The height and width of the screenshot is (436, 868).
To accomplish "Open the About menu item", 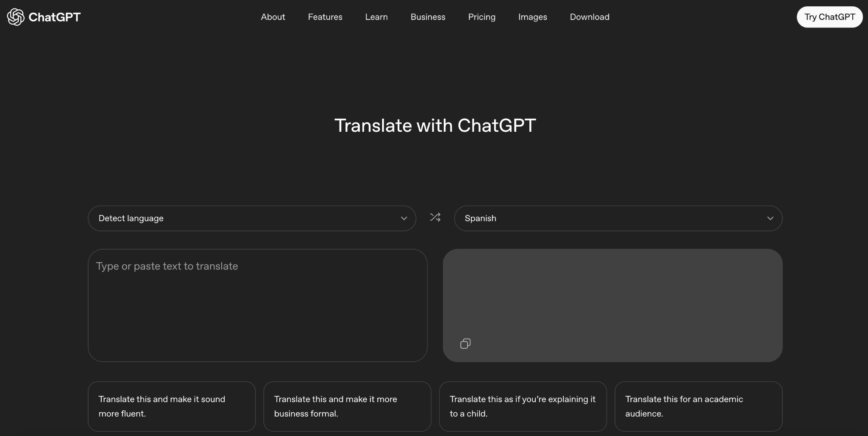I will pyautogui.click(x=273, y=17).
